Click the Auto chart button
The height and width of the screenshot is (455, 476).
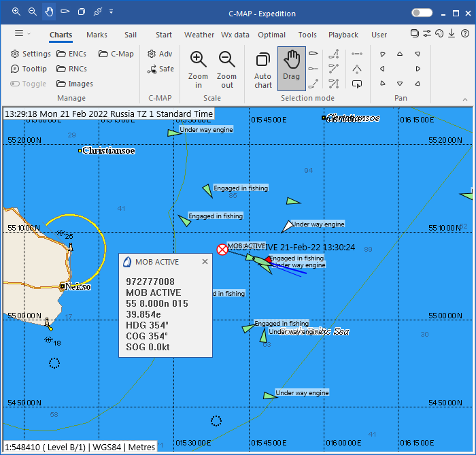point(263,69)
